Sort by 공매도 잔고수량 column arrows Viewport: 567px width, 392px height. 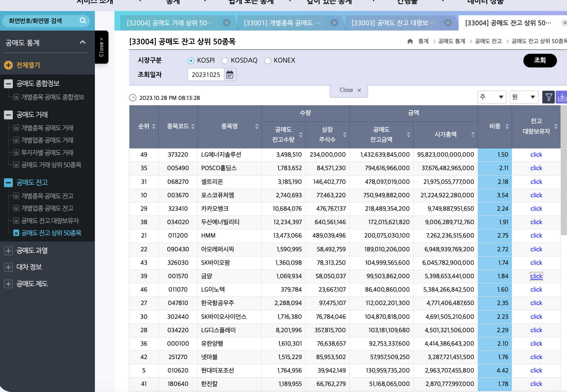coord(301,135)
